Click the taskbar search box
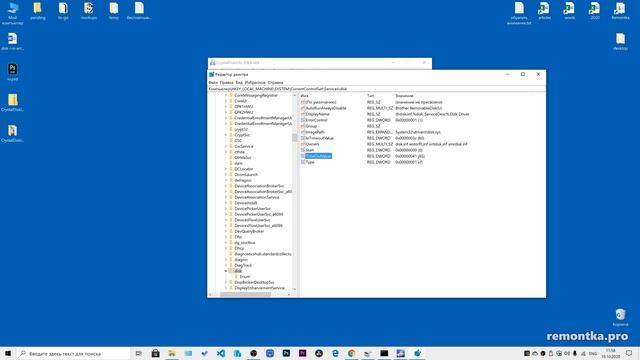Image resolution: width=640 pixels, height=360 pixels. pos(73,353)
